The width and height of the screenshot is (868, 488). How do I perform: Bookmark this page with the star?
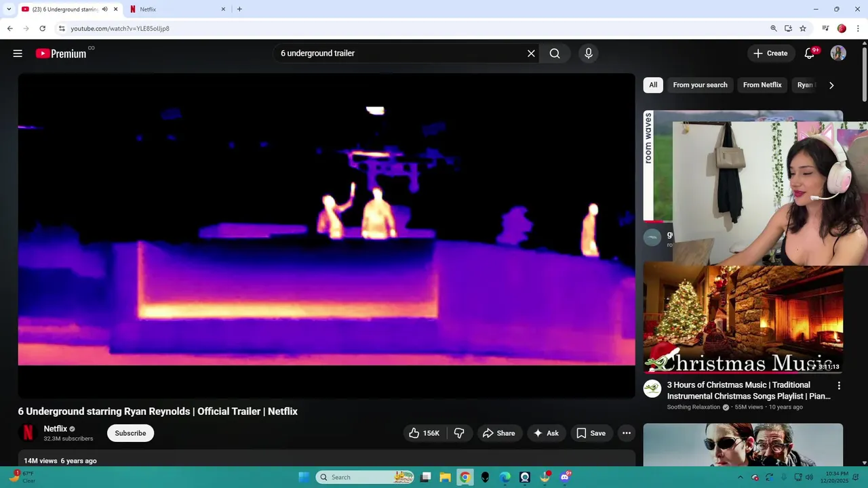click(x=803, y=28)
